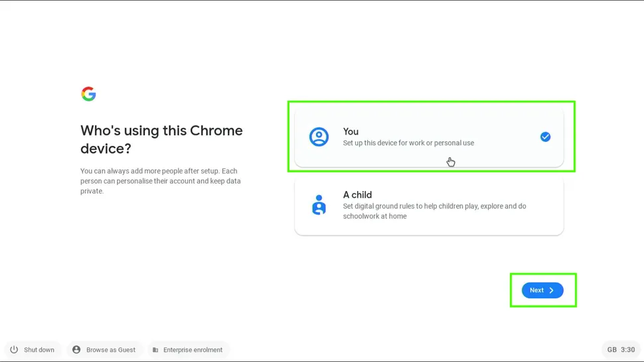Image resolution: width=644 pixels, height=362 pixels.
Task: Select the "You" option title
Action: 351,131
